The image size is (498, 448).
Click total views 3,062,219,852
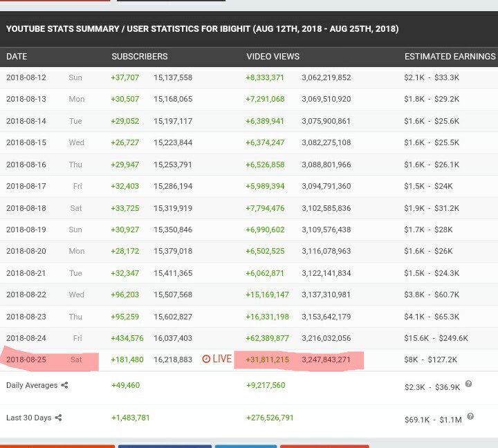point(326,77)
